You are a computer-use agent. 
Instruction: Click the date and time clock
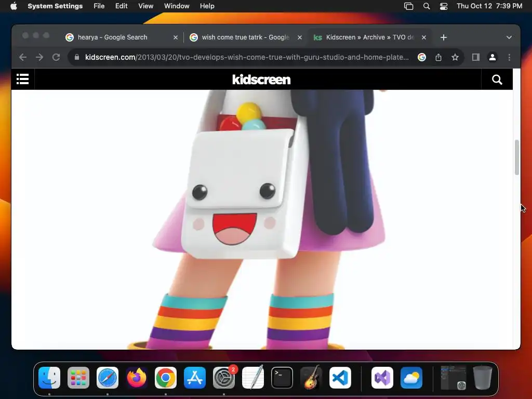tap(489, 6)
